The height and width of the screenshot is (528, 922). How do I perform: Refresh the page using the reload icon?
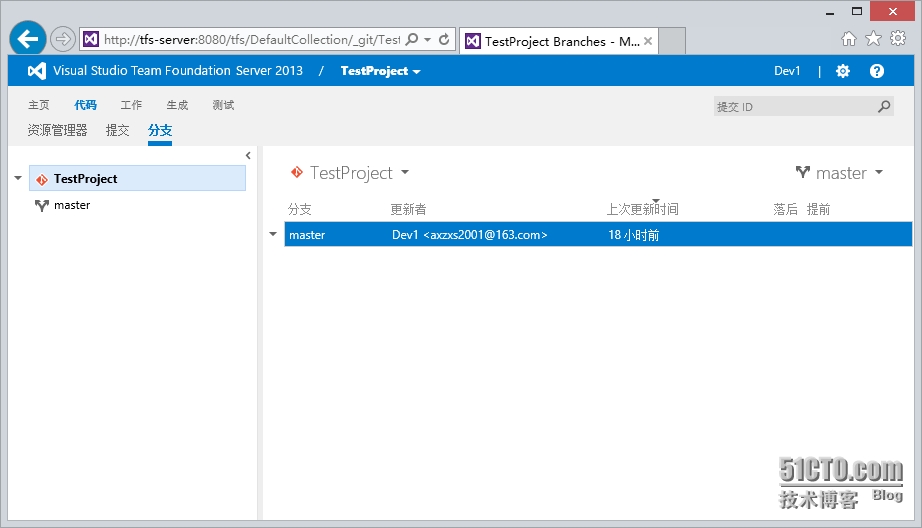click(445, 39)
